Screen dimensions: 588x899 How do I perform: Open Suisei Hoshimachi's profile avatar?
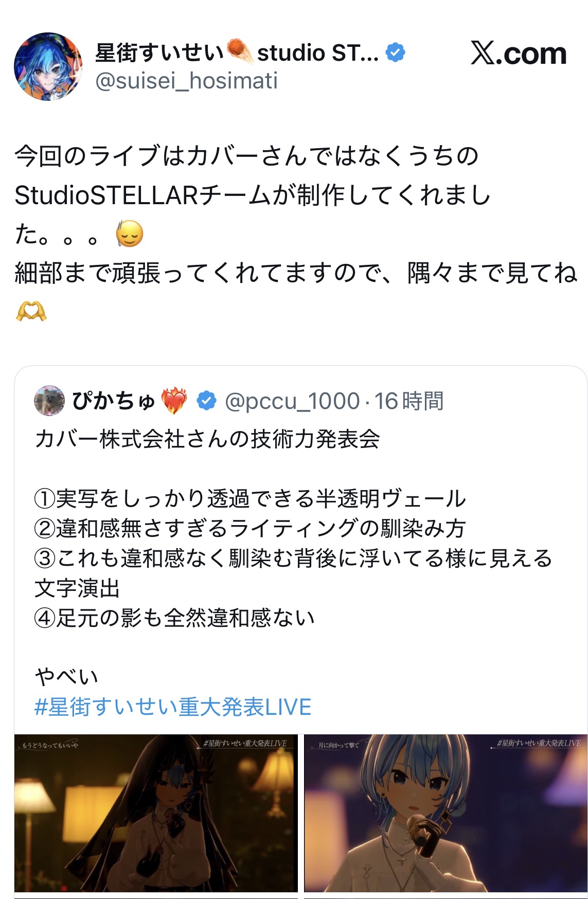pyautogui.click(x=48, y=66)
